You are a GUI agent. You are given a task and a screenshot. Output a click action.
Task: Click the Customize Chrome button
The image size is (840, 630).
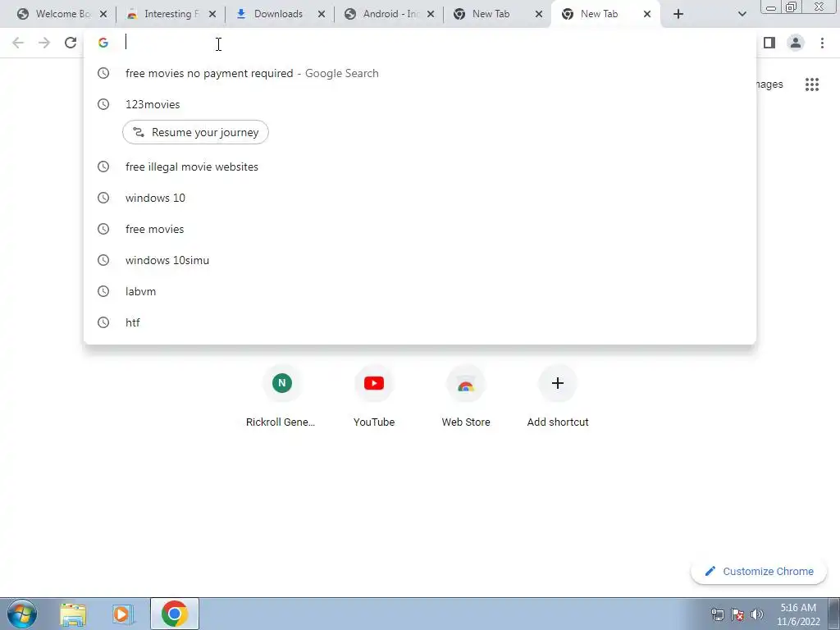coord(759,571)
